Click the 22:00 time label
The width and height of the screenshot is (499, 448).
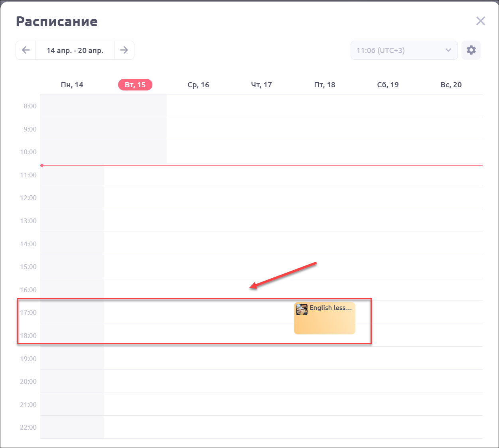pyautogui.click(x=28, y=427)
